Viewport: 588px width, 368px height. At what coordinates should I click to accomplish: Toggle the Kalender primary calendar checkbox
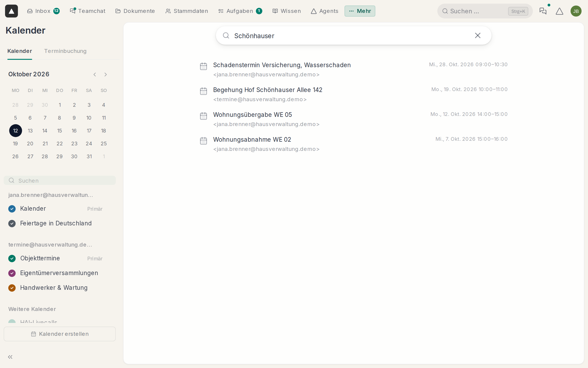pos(12,209)
